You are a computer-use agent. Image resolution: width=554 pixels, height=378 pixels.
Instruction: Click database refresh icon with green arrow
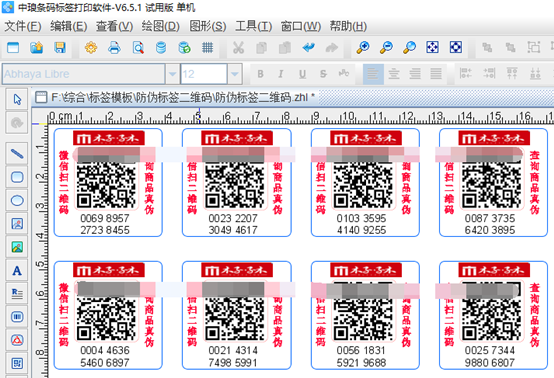coord(184,47)
